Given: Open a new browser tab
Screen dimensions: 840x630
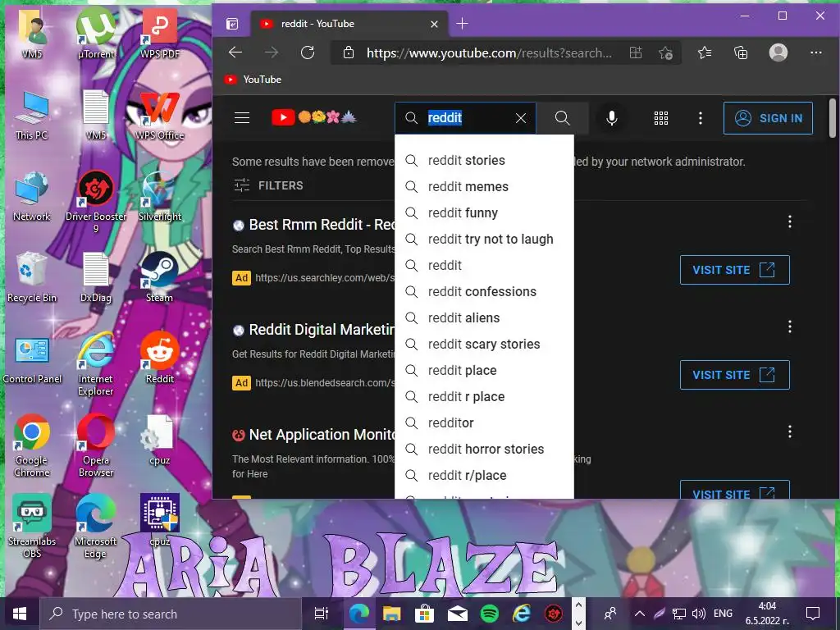Looking at the screenshot, I should pos(462,24).
